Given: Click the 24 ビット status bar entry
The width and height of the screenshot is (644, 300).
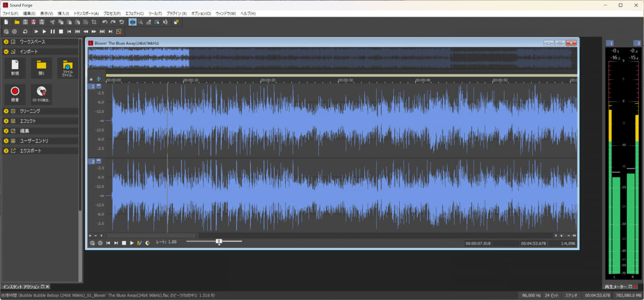Looking at the screenshot, I should point(552,295).
